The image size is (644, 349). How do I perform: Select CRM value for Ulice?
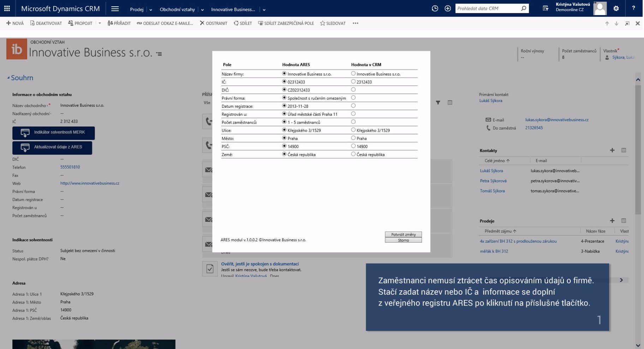353,130
